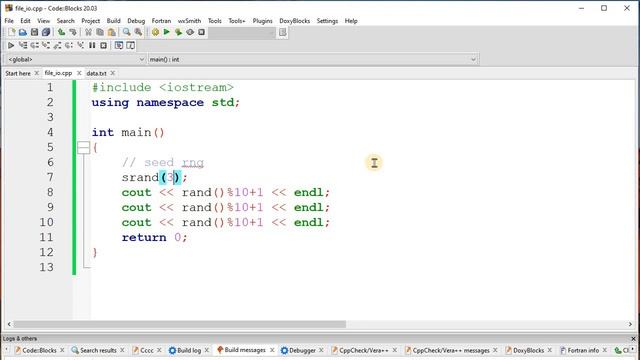Click icon right of build target dropdown
Viewport: 640px width, 360px height.
point(283,32)
